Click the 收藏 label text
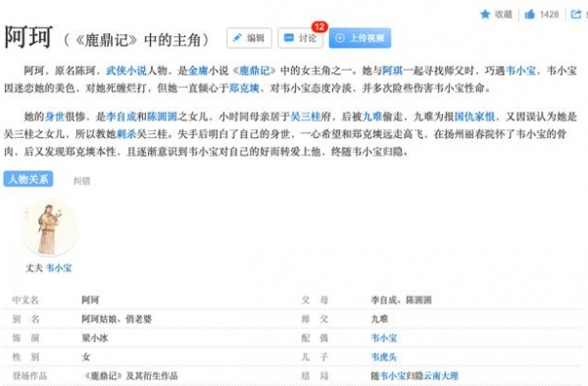The image size is (588, 386). point(504,15)
